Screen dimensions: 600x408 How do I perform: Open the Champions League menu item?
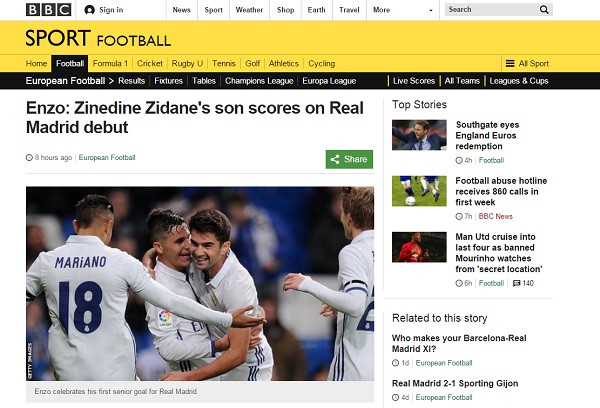click(259, 81)
